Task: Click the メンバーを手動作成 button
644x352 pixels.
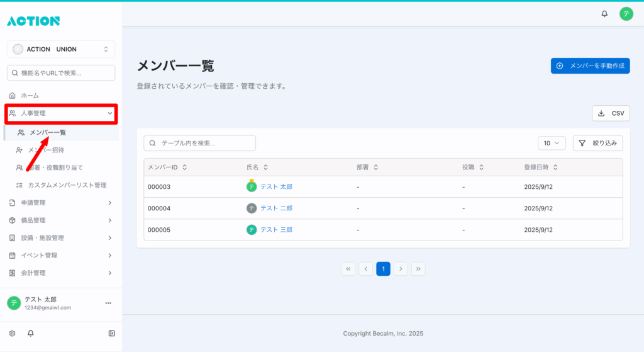Action: click(x=590, y=65)
